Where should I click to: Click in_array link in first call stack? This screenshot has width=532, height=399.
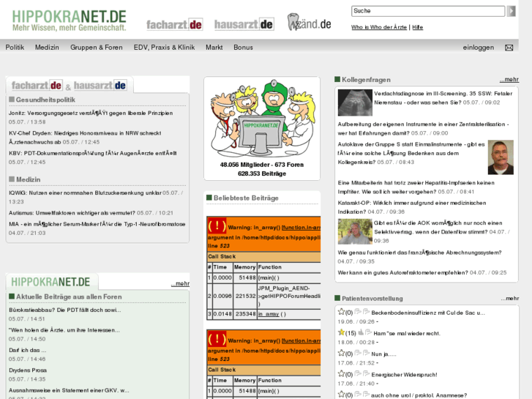click(x=269, y=314)
